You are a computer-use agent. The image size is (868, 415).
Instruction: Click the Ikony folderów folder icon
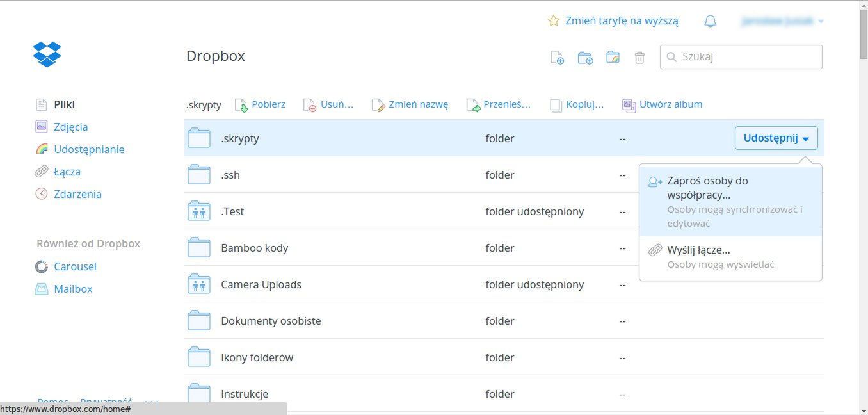[199, 357]
